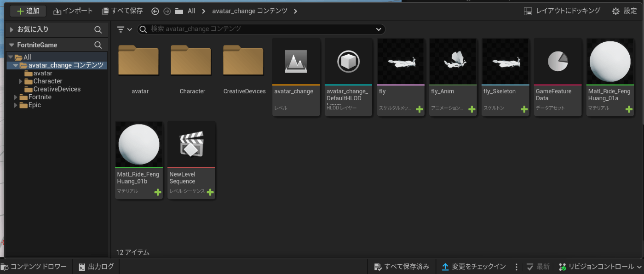Expand the Epic tree node
Image resolution: width=644 pixels, height=274 pixels.
coord(16,105)
